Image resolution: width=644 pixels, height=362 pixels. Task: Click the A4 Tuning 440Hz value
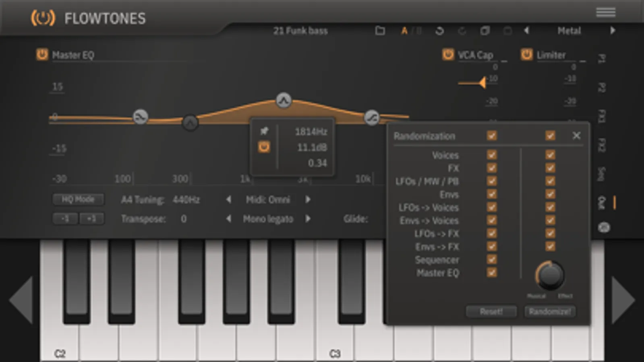tap(186, 200)
